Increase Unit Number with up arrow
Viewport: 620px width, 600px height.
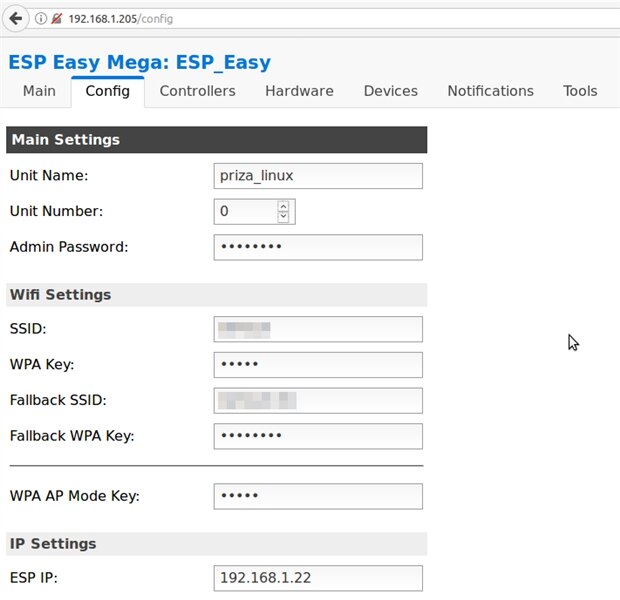pyautogui.click(x=283, y=206)
